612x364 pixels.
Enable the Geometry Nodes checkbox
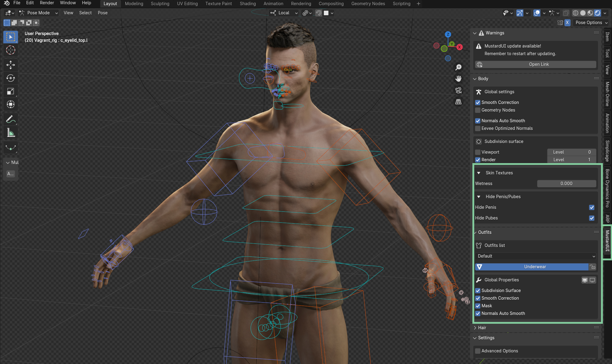tap(478, 110)
